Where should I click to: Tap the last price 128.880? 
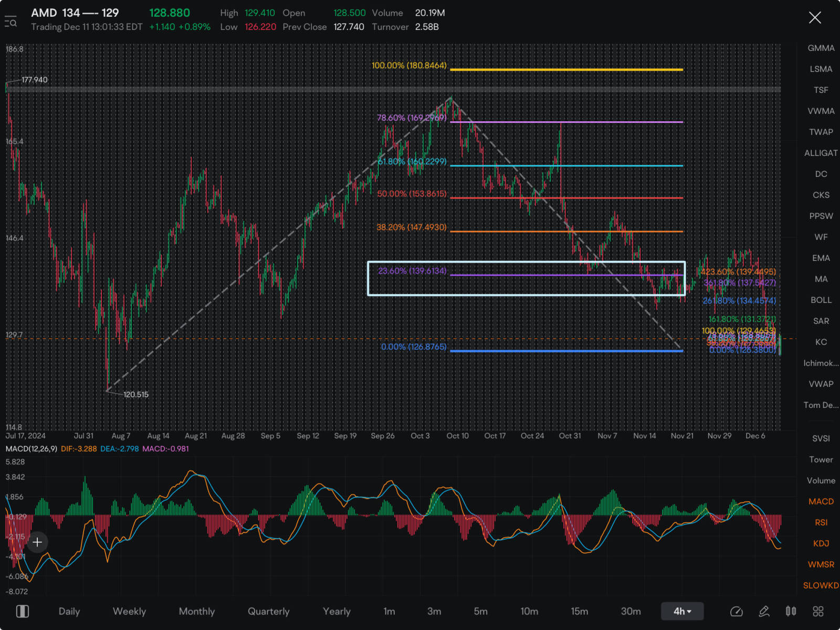pyautogui.click(x=170, y=13)
